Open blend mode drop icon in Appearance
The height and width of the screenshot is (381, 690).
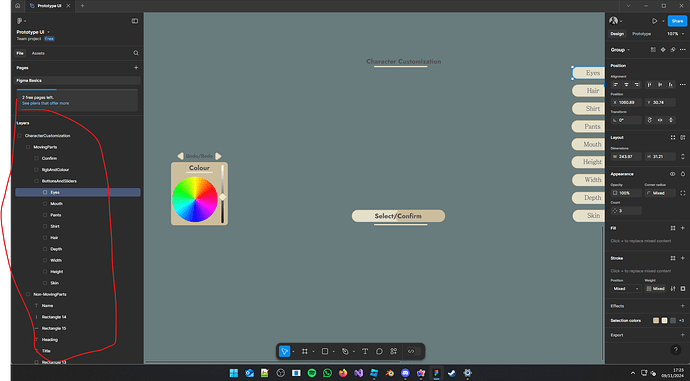[x=683, y=174]
